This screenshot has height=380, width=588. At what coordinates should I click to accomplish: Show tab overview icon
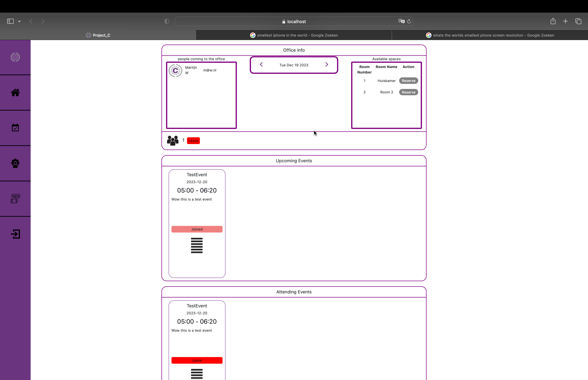point(578,21)
